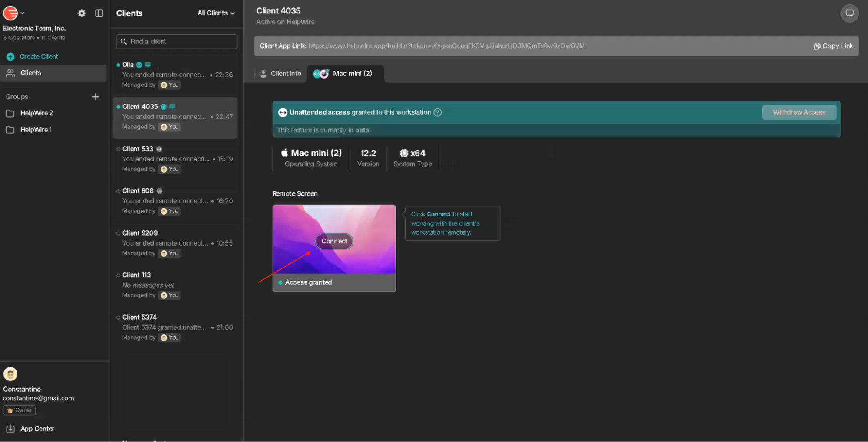The width and height of the screenshot is (868, 442).
Task: Open the chat icon at top right
Action: (x=849, y=13)
